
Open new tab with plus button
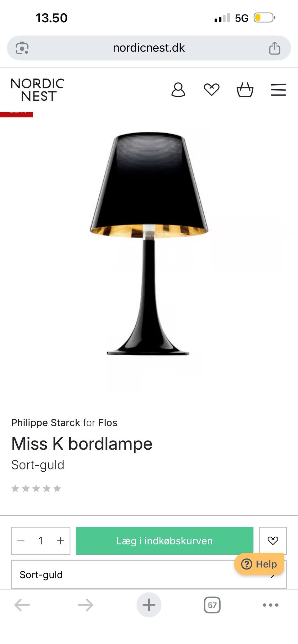click(x=149, y=605)
